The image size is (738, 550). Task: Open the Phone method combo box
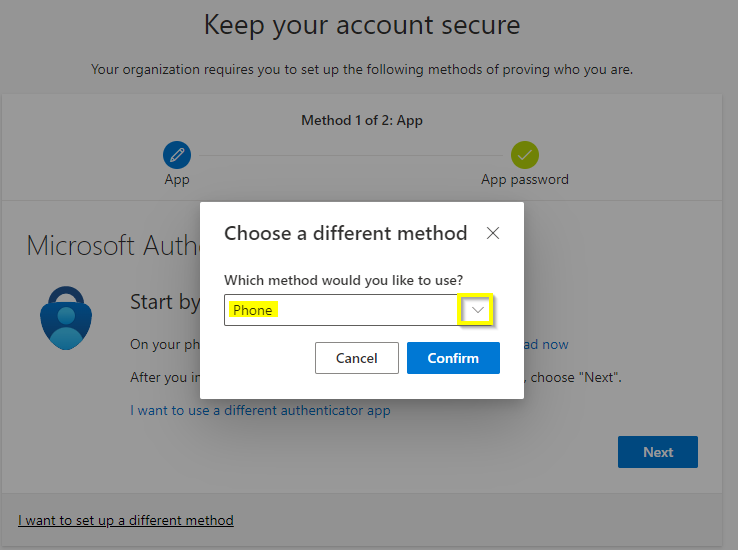click(340, 310)
